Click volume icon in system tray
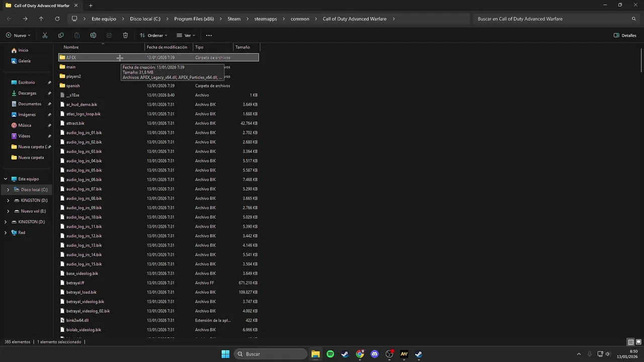Screen dimensions: 644x362 tap(607, 354)
